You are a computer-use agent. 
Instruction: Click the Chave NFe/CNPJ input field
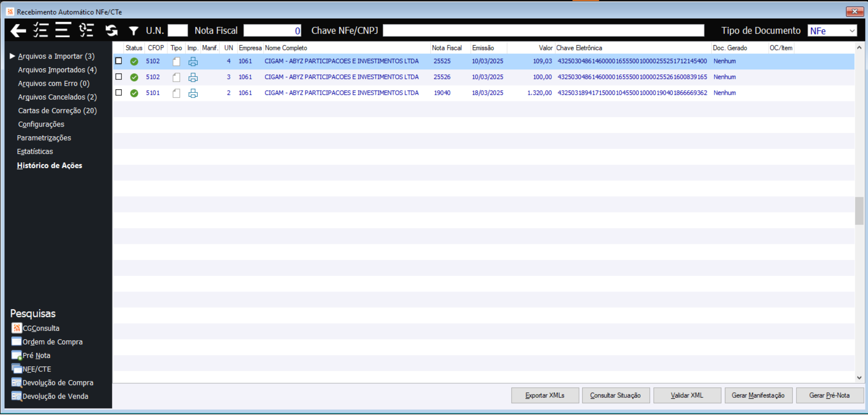click(544, 30)
